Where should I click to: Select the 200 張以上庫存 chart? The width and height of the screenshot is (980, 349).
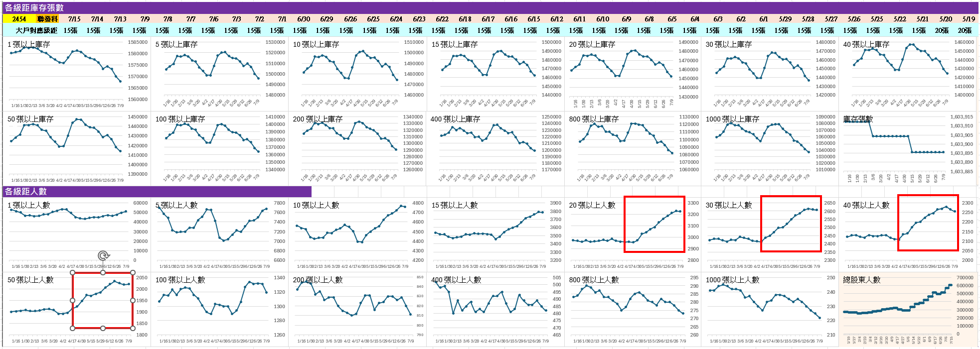tap(358, 148)
